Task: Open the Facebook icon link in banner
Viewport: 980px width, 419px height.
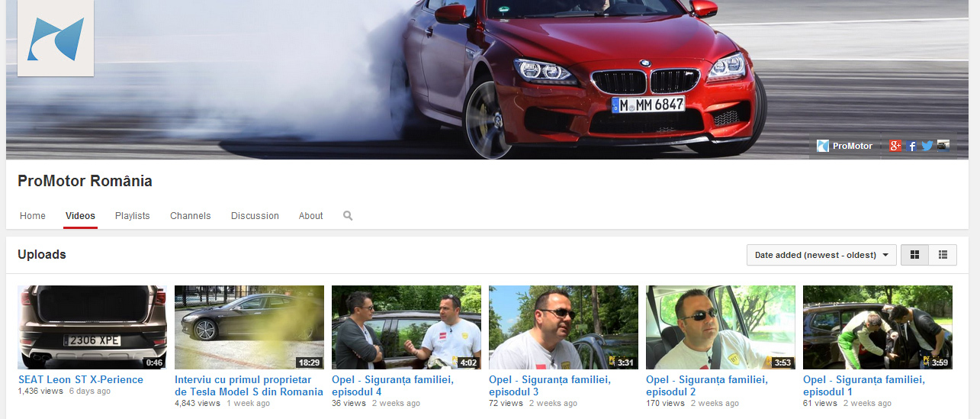Action: (912, 146)
